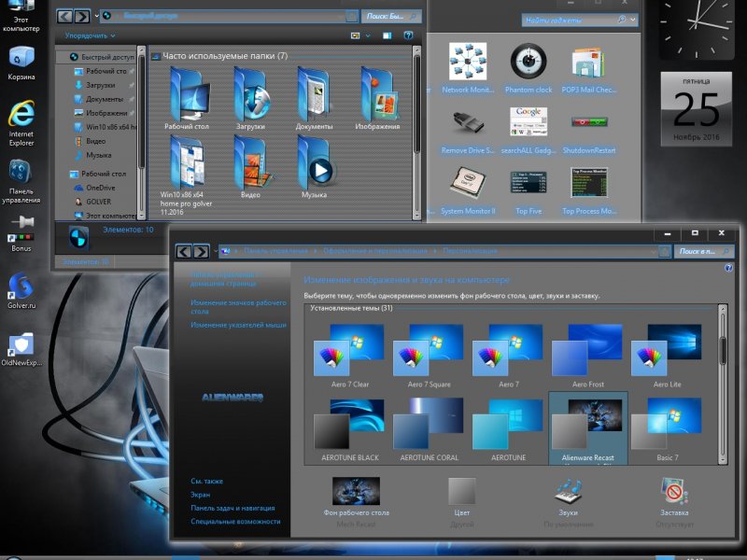
Task: Open Панель задач и навигация link
Action: click(x=233, y=508)
